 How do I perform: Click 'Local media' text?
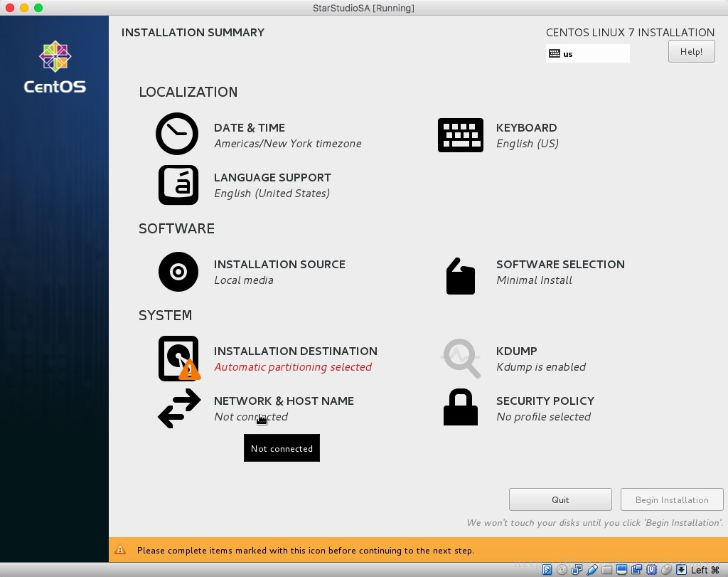pos(244,280)
